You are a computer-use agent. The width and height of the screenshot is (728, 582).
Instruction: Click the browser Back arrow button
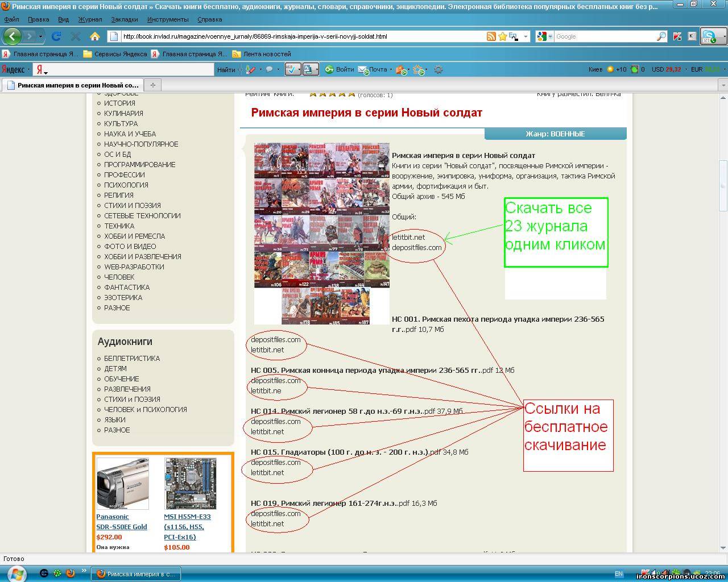pos(12,36)
